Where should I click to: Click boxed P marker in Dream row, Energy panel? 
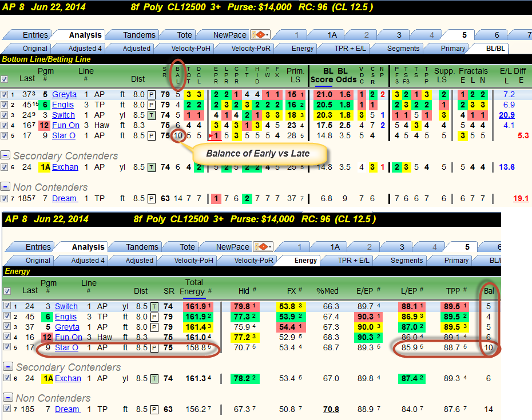pos(154,410)
